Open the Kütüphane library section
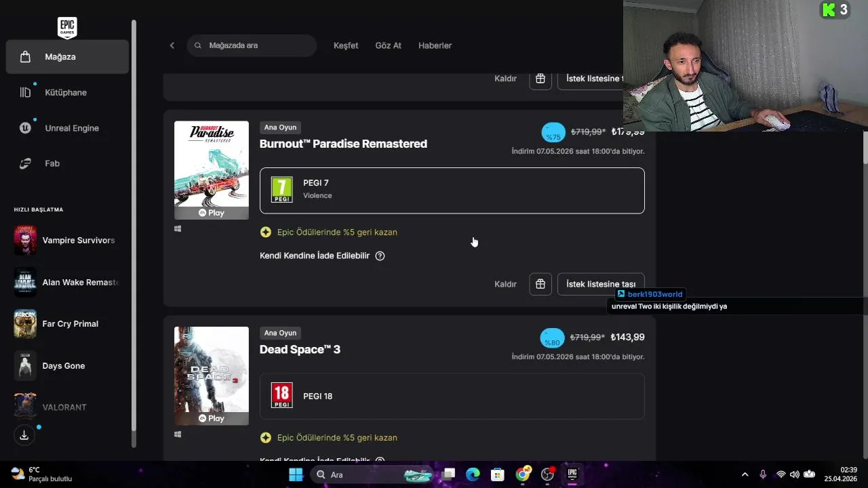This screenshot has width=868, height=488. click(67, 92)
